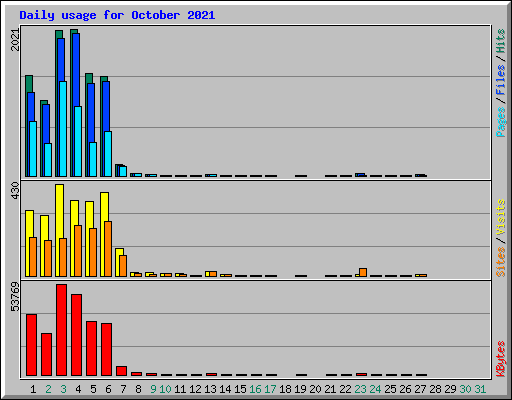Click the cyan Pages bar for day 7

click(x=123, y=171)
